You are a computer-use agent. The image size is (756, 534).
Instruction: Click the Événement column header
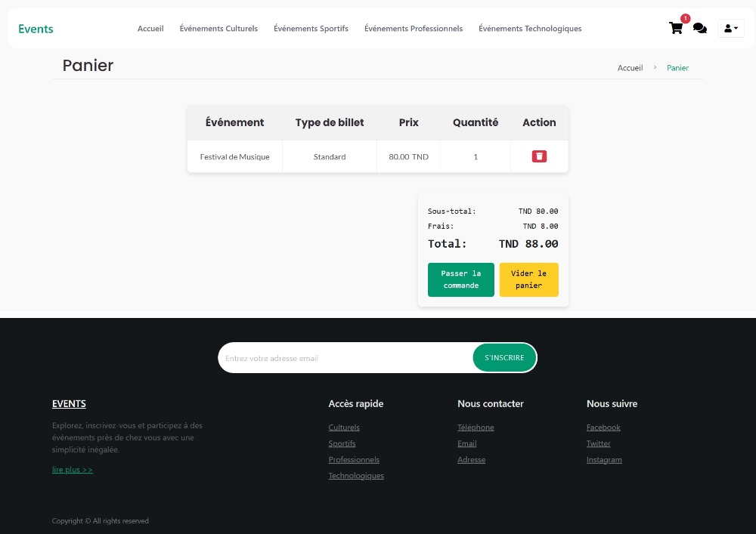tap(235, 122)
